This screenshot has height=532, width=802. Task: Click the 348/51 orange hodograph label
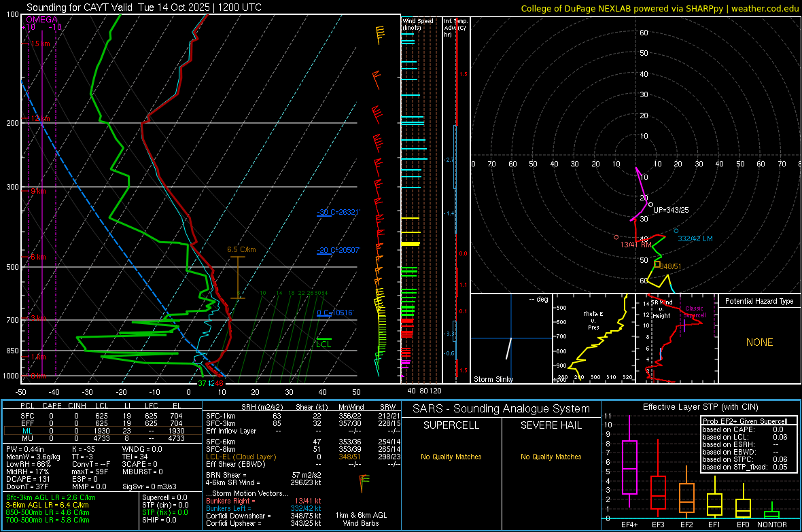pyautogui.click(x=671, y=266)
